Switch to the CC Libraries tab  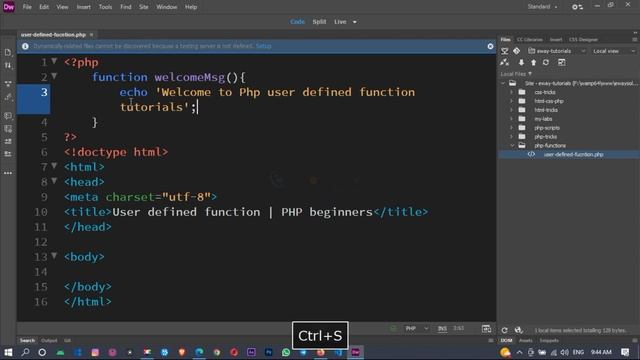[530, 40]
